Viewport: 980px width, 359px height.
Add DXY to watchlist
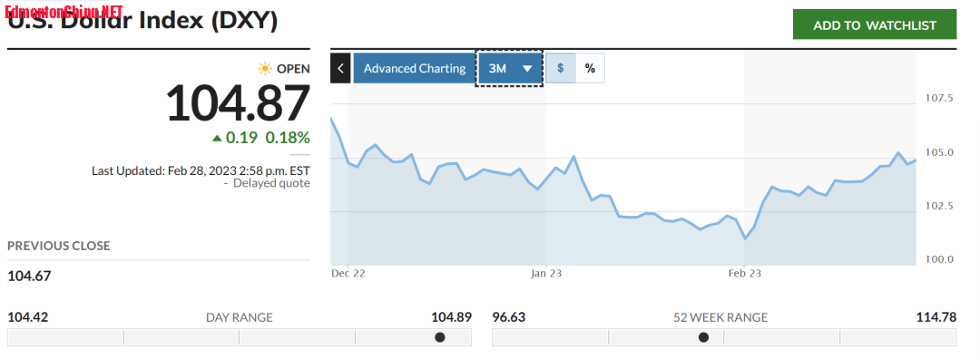click(x=875, y=25)
